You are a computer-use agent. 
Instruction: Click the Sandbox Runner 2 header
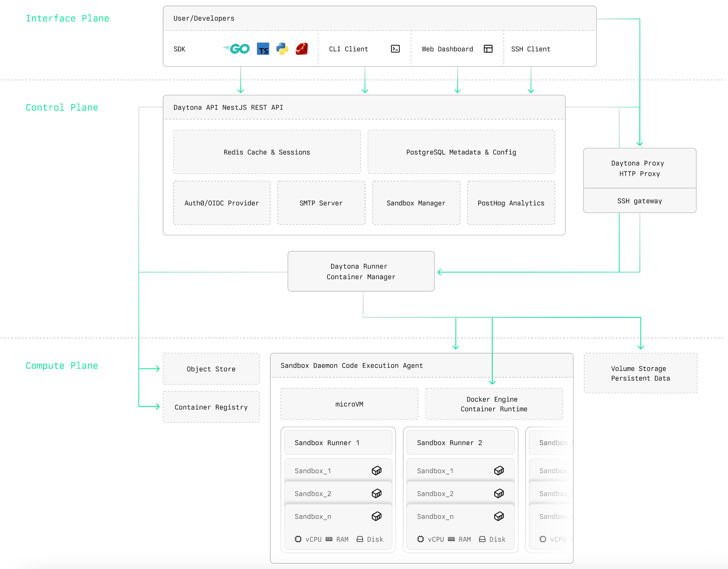pyautogui.click(x=460, y=443)
